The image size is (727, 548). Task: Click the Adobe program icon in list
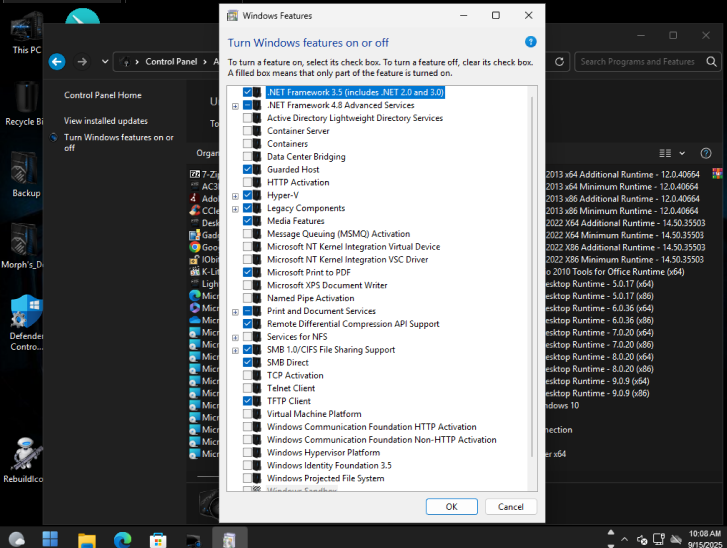click(x=195, y=198)
